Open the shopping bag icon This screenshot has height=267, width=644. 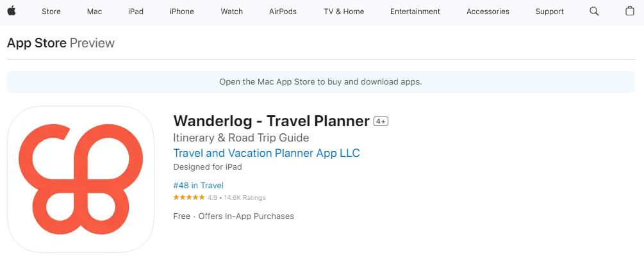[630, 11]
